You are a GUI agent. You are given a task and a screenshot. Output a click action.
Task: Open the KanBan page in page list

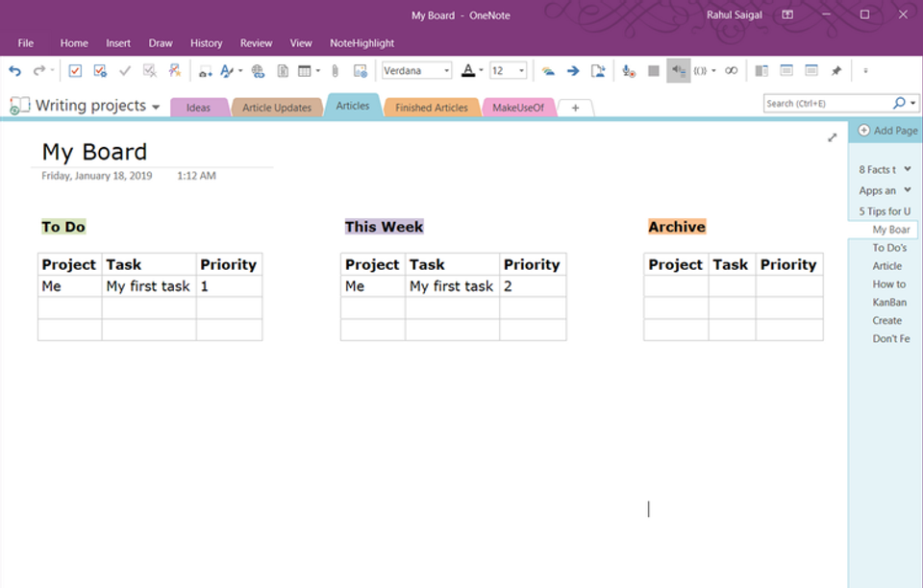[888, 303]
